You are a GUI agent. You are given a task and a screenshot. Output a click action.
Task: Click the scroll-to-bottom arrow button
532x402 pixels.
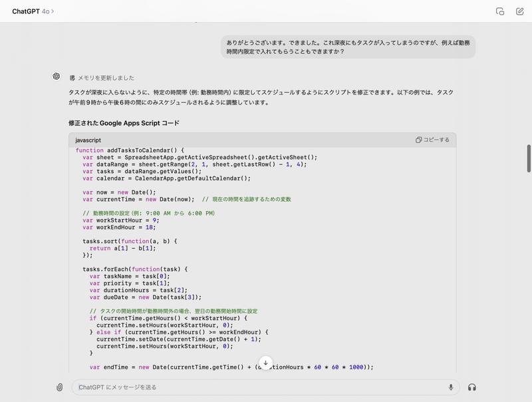[x=265, y=363]
